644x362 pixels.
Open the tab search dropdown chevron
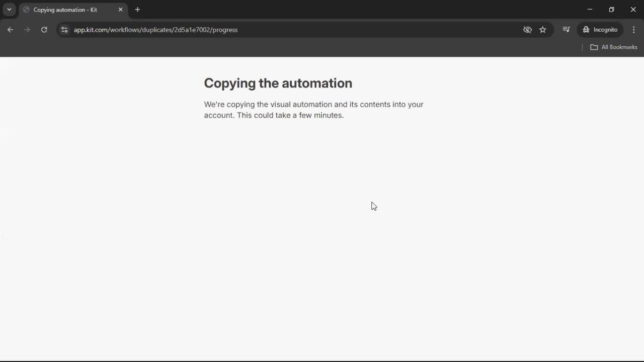(9, 9)
